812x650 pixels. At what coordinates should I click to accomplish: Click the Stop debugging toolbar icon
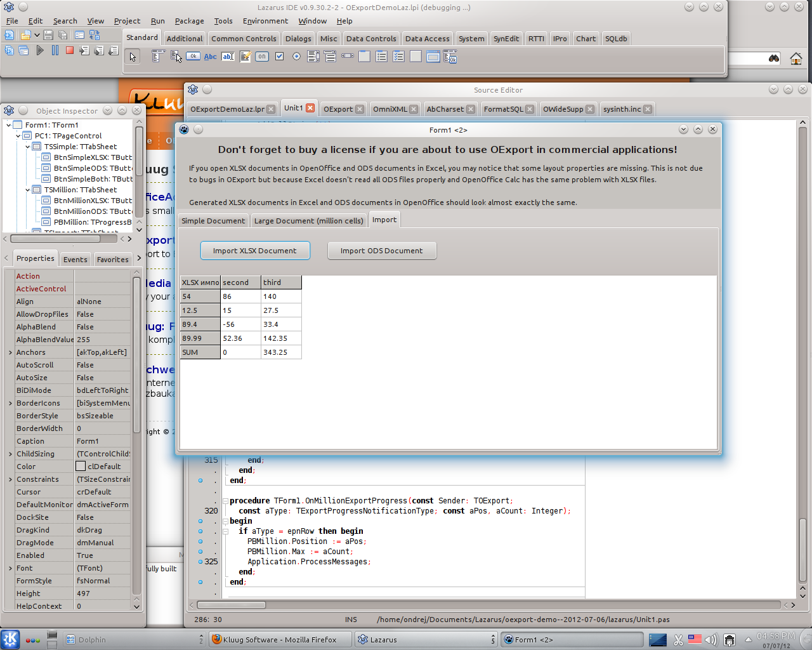pyautogui.click(x=70, y=51)
